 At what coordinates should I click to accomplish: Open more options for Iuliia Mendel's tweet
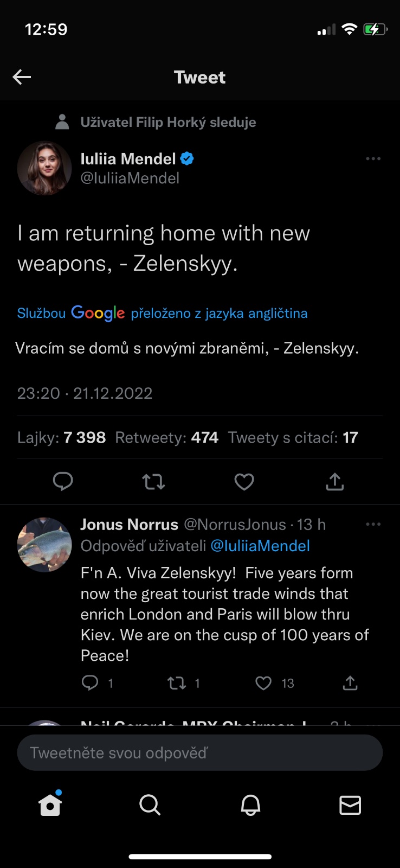click(x=373, y=159)
